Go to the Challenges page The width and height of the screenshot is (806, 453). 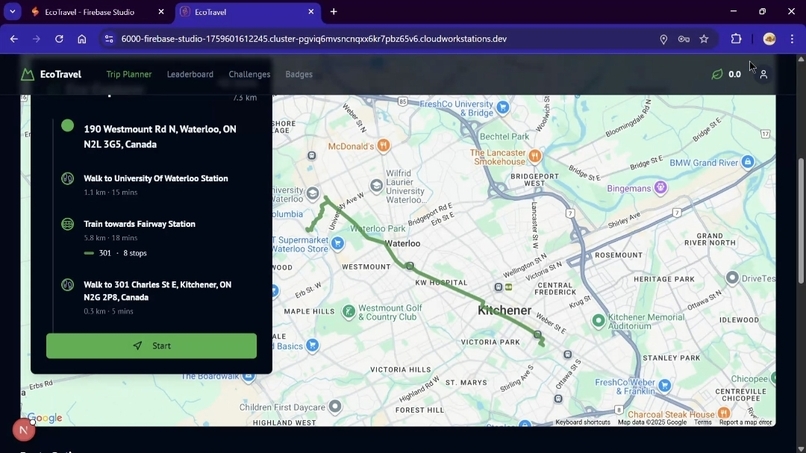coord(249,74)
